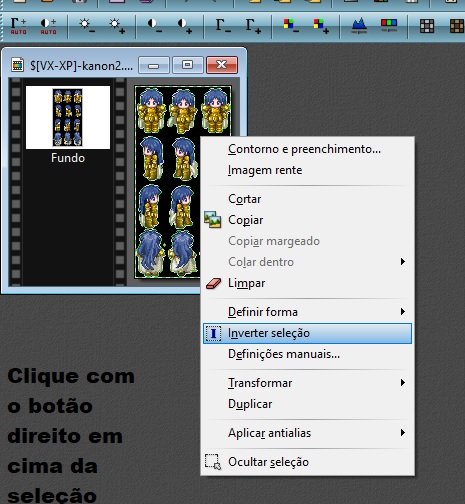Click the image document icon in title bar

17,65
